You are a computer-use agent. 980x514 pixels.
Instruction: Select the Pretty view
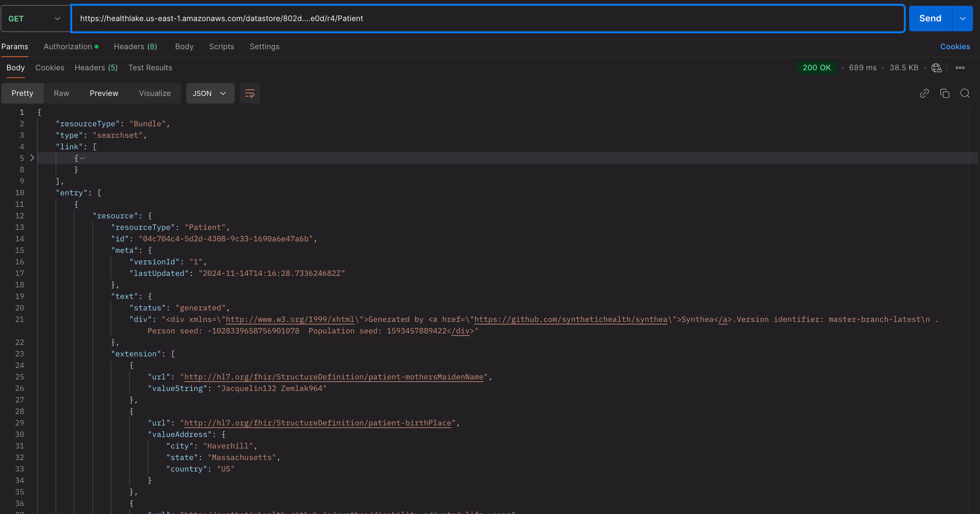(x=22, y=93)
